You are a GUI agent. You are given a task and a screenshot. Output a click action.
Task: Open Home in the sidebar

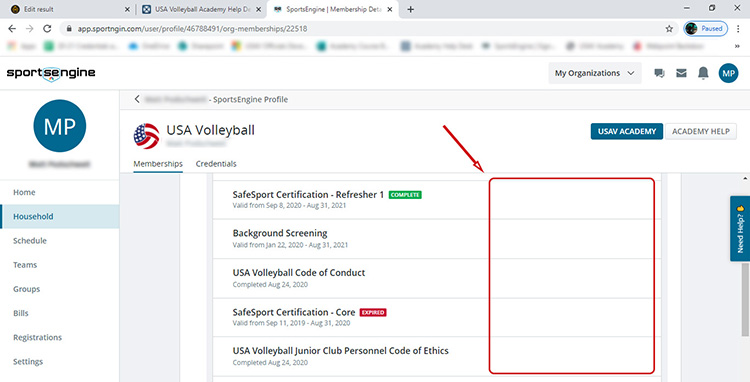pos(60,192)
